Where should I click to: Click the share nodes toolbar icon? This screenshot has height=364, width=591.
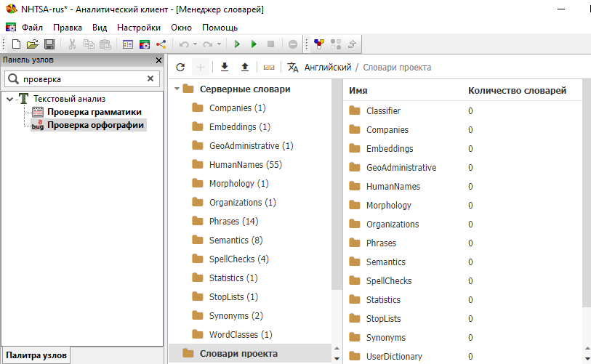(161, 44)
